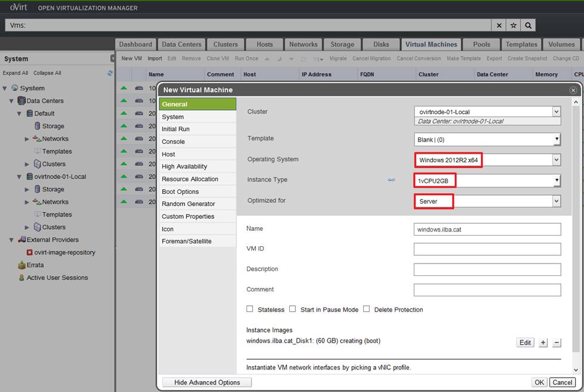Bookmark the search with star icon
The image size is (584, 392).
click(513, 26)
